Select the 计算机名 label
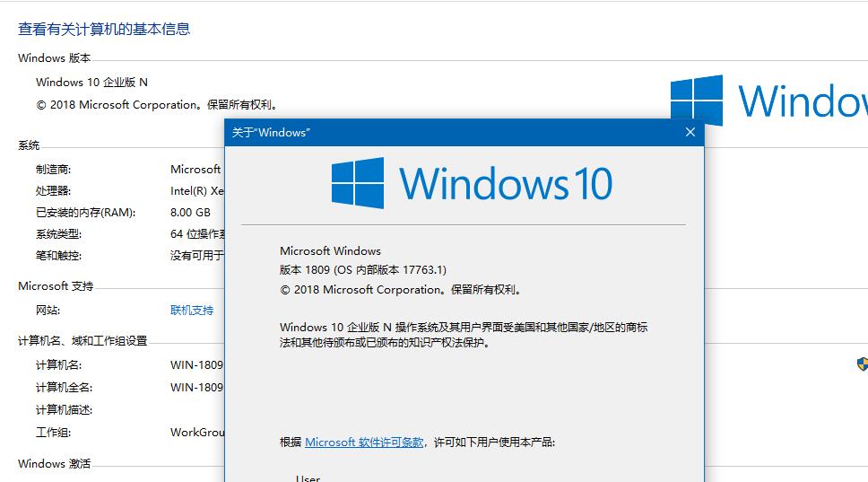Screen dimensions: 868x482 pyautogui.click(x=58, y=365)
